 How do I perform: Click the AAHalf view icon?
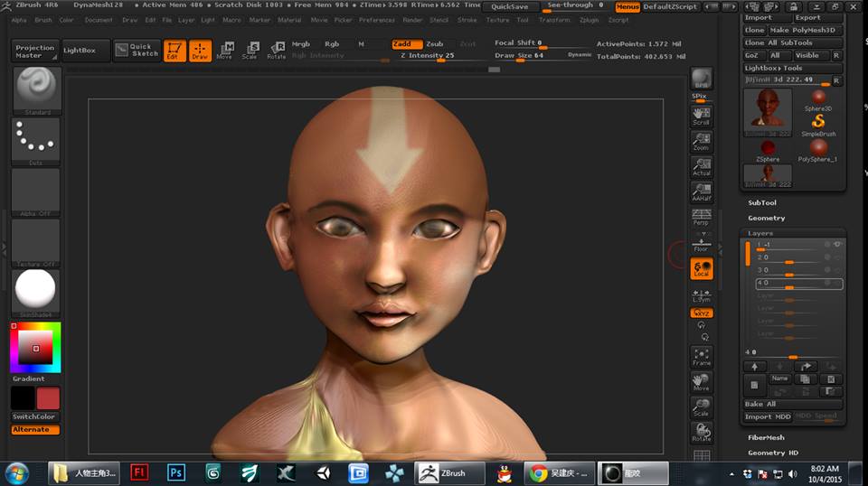(702, 192)
